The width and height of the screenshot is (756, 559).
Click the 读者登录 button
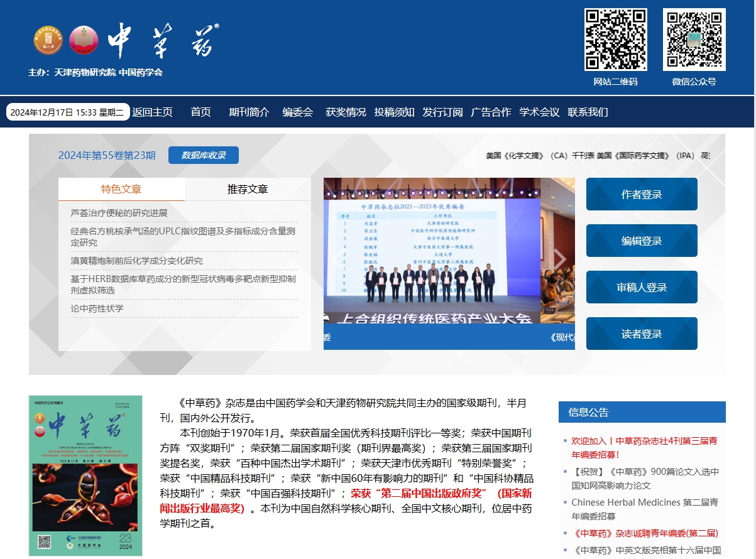pos(642,334)
